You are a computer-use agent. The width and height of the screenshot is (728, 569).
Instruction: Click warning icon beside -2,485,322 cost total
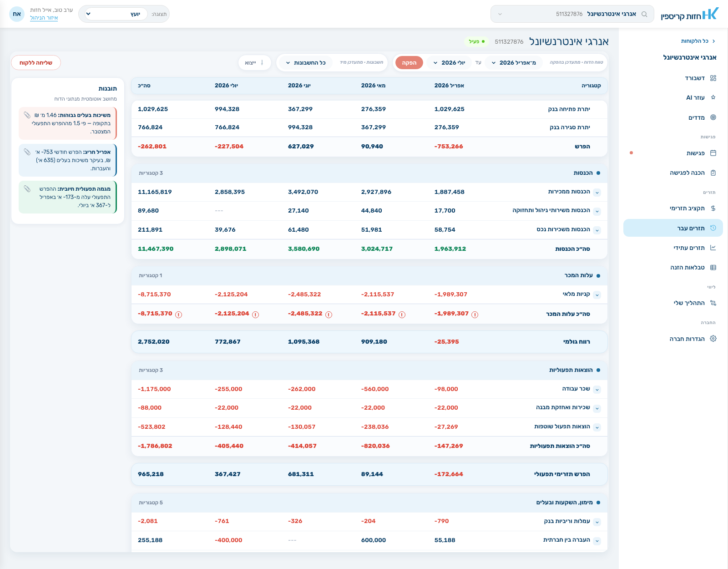point(329,315)
